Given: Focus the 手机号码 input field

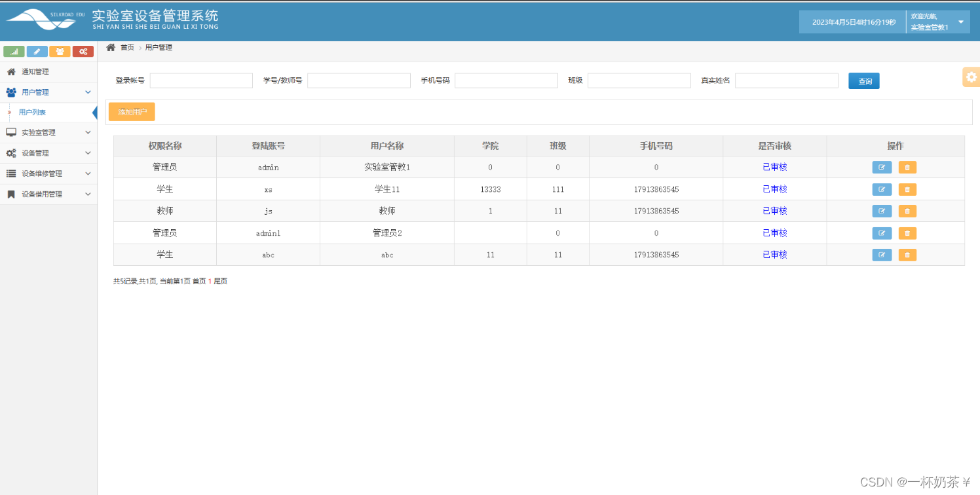Looking at the screenshot, I should tap(506, 81).
